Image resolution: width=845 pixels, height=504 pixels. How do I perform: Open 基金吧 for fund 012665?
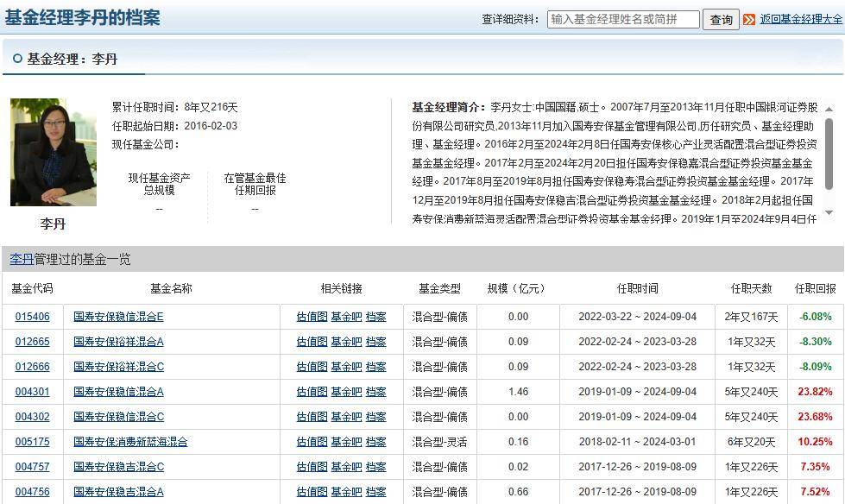pos(344,343)
